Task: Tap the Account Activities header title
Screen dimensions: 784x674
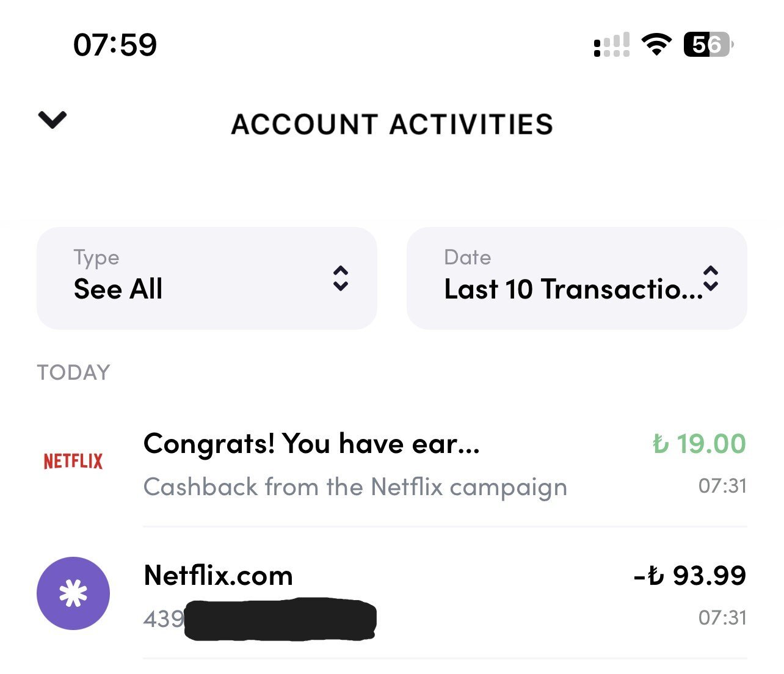Action: [392, 125]
